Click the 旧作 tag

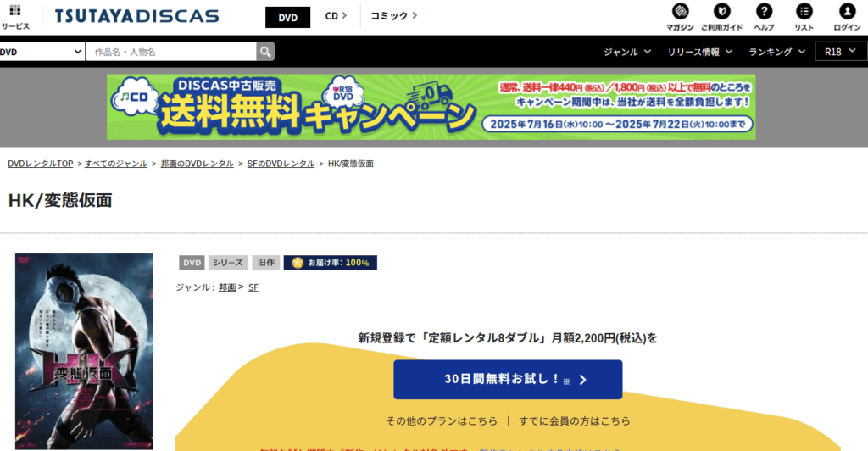point(265,263)
